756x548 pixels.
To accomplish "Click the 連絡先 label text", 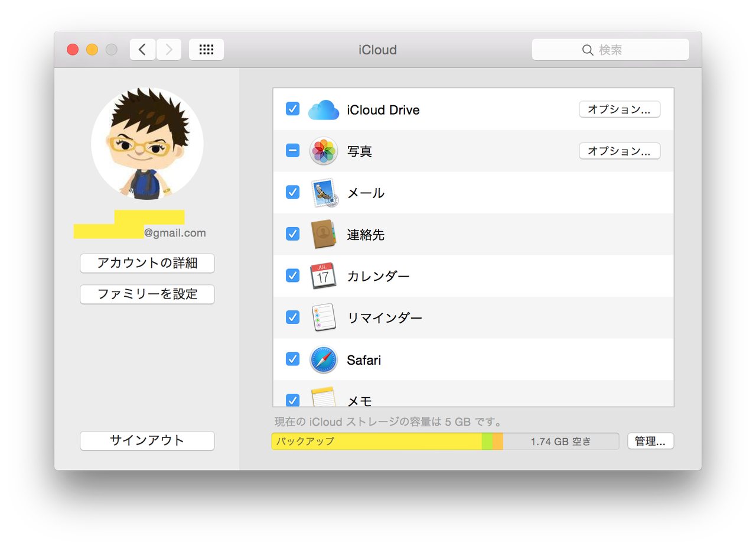I will (366, 235).
